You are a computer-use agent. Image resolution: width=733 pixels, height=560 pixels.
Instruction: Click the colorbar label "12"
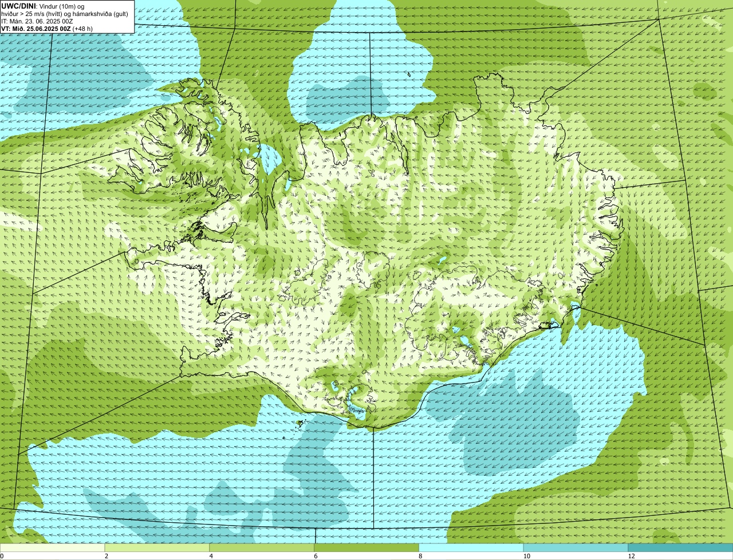(x=632, y=556)
